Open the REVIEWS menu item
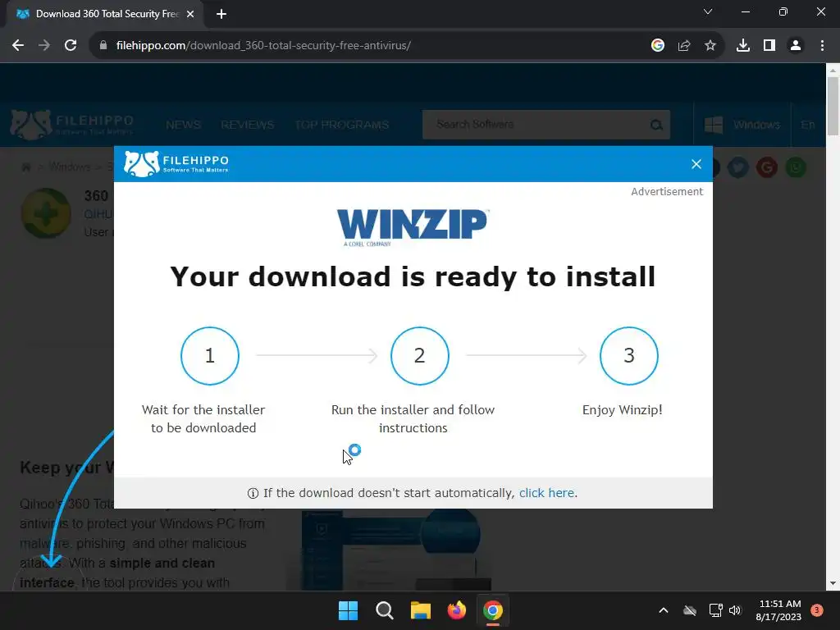The height and width of the screenshot is (630, 840). pos(247,125)
